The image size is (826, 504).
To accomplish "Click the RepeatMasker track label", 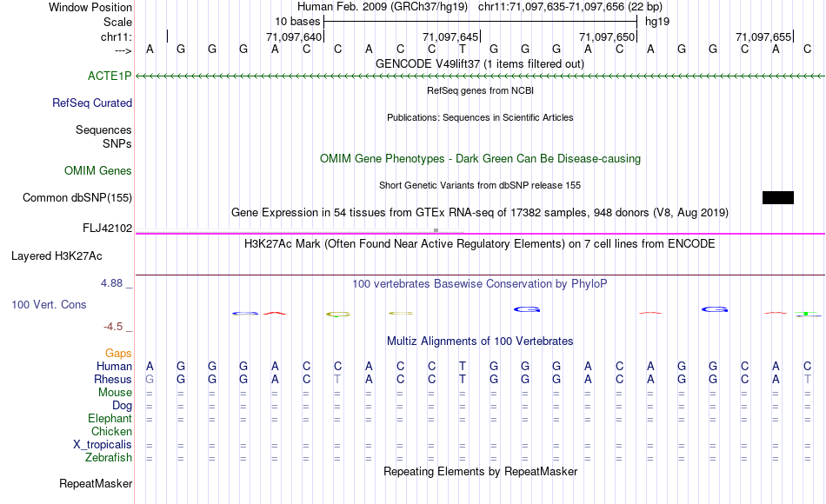I will click(96, 483).
